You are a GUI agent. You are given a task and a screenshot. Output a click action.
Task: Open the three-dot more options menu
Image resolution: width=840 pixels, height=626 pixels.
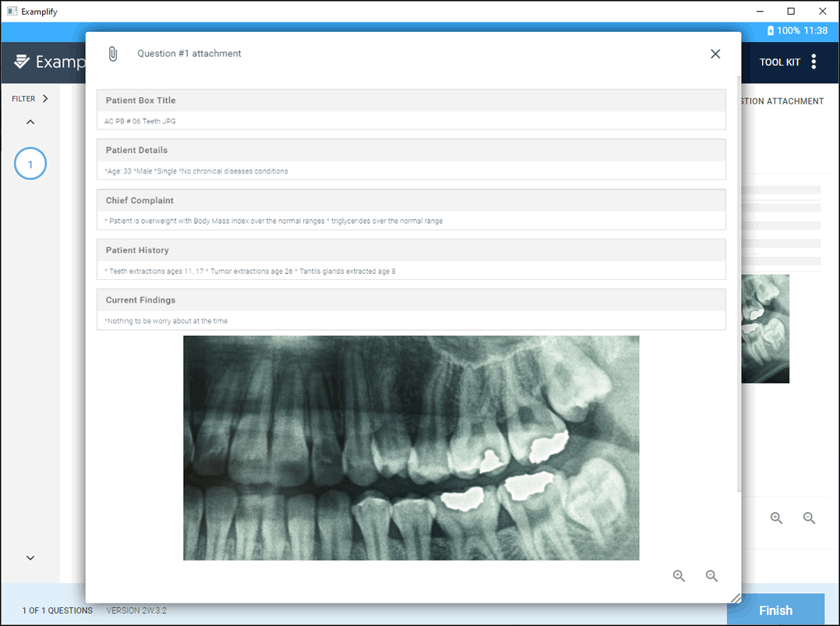[814, 62]
